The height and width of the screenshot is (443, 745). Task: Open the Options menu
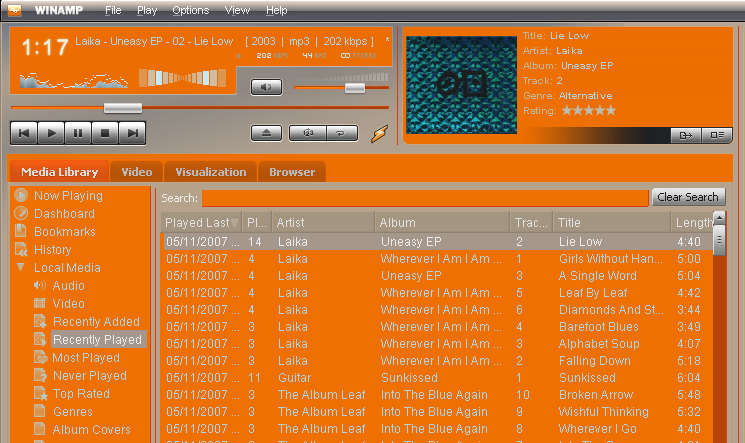pyautogui.click(x=191, y=10)
